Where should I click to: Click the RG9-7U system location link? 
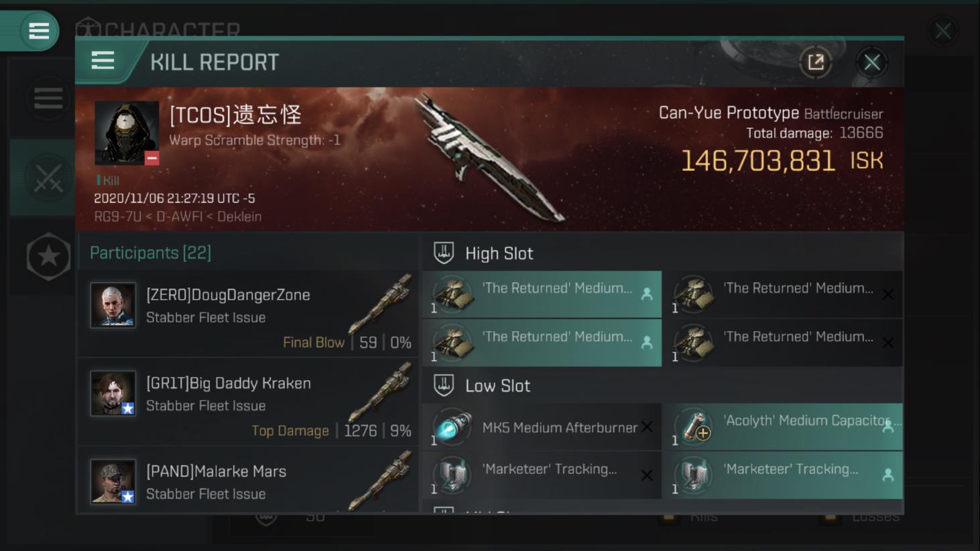(118, 217)
